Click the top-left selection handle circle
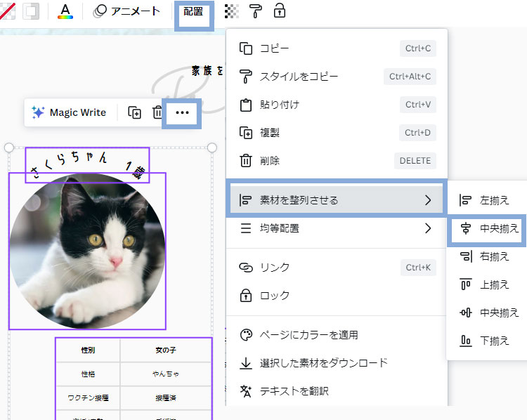The height and width of the screenshot is (420, 527). point(9,147)
